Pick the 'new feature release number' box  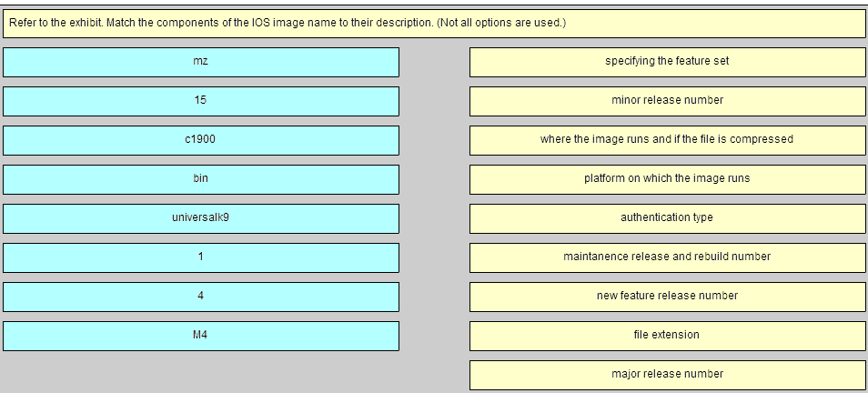pyautogui.click(x=667, y=297)
